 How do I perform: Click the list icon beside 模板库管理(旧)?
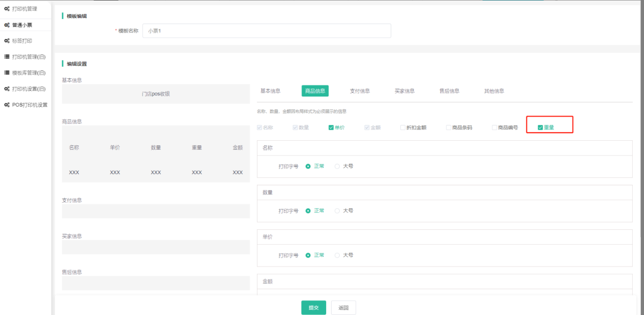(x=7, y=73)
